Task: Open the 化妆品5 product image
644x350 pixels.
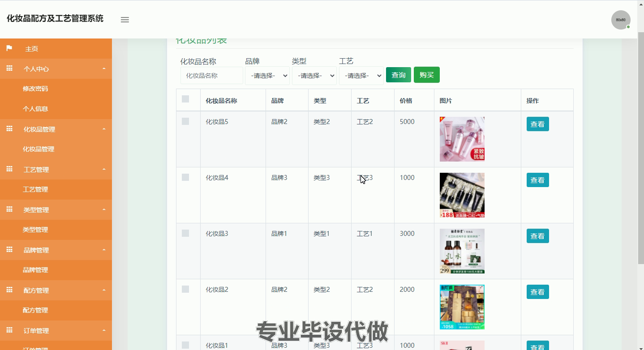Action: [x=462, y=139]
